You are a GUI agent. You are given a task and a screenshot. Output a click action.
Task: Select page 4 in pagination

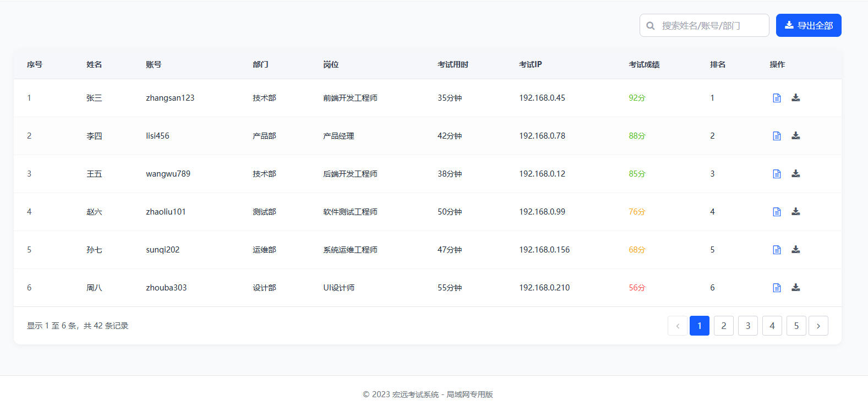tap(772, 326)
